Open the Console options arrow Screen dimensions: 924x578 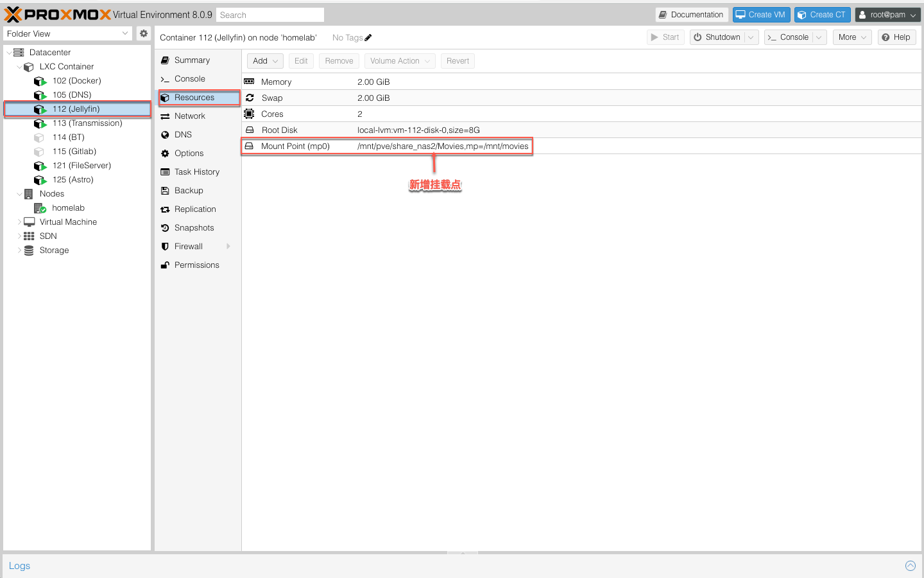[819, 37]
